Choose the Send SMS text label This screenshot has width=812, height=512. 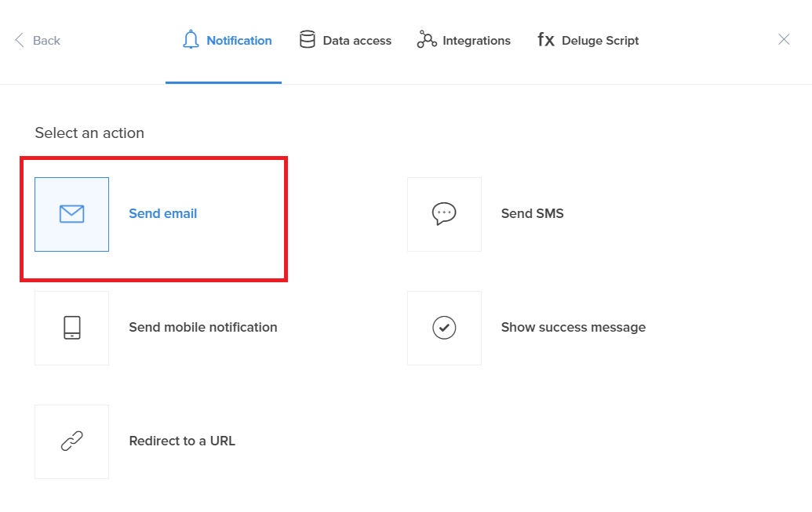pyautogui.click(x=533, y=214)
